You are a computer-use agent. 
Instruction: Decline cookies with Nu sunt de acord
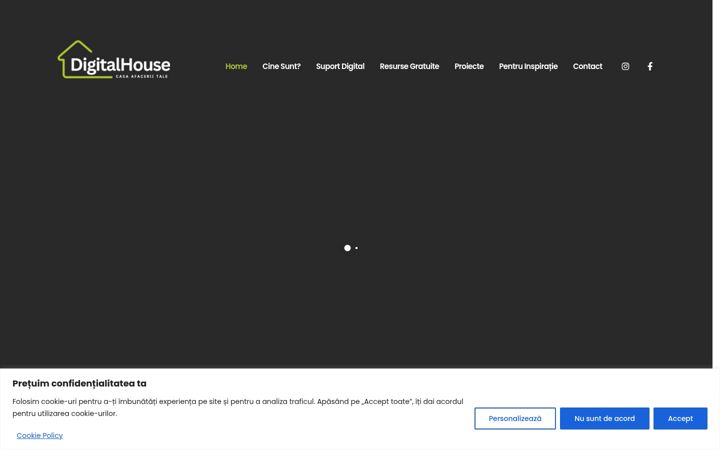[x=604, y=418]
